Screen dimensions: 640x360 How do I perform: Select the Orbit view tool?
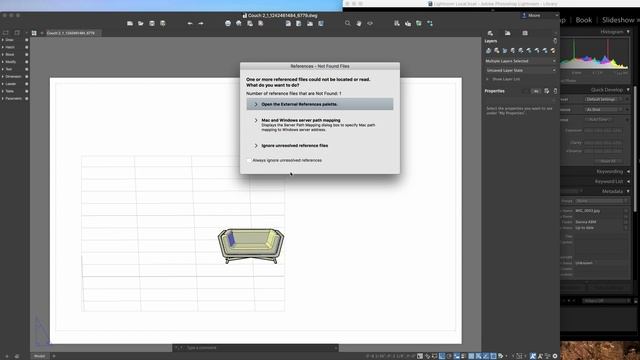[370, 24]
